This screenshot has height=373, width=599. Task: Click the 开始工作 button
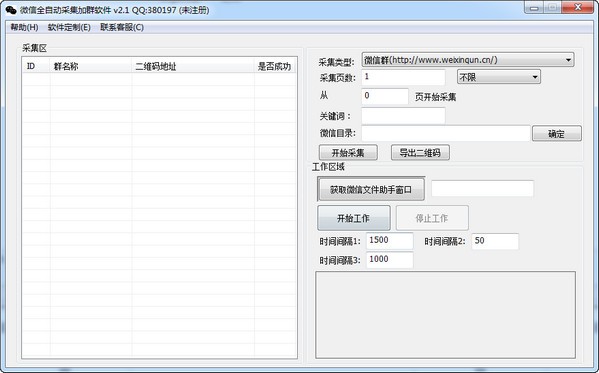coord(354,218)
